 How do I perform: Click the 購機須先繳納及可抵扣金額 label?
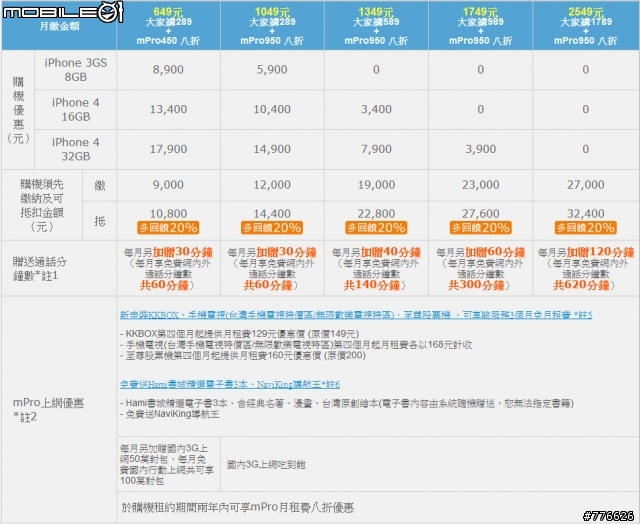point(42,205)
